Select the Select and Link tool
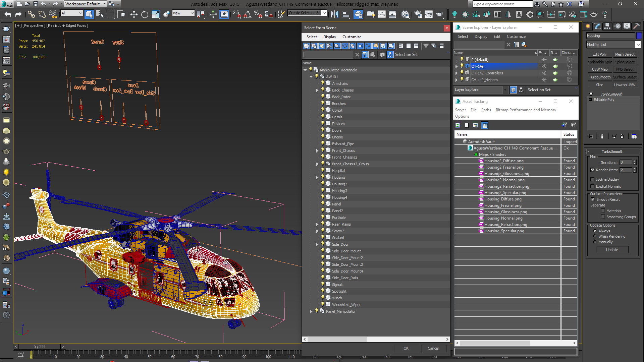 tap(31, 14)
